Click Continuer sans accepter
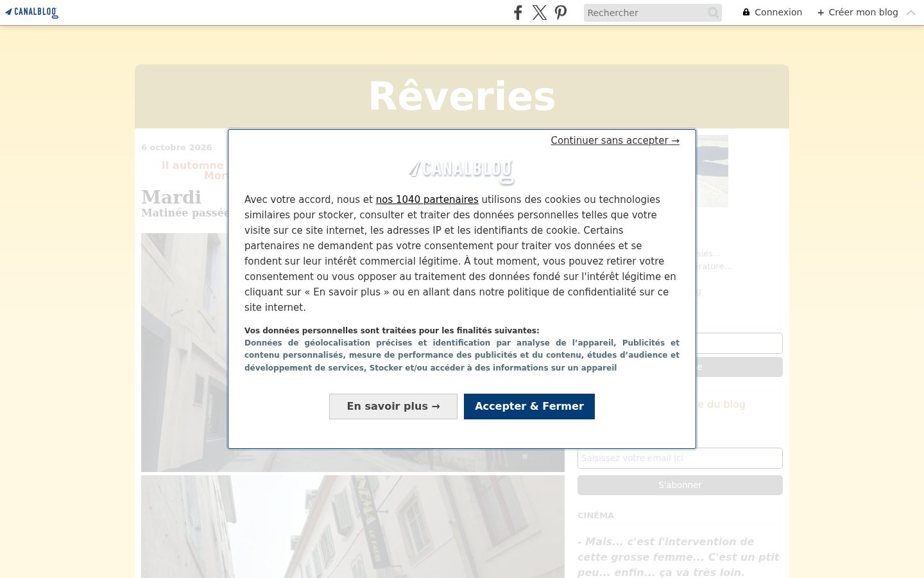The height and width of the screenshot is (578, 924). tap(615, 141)
